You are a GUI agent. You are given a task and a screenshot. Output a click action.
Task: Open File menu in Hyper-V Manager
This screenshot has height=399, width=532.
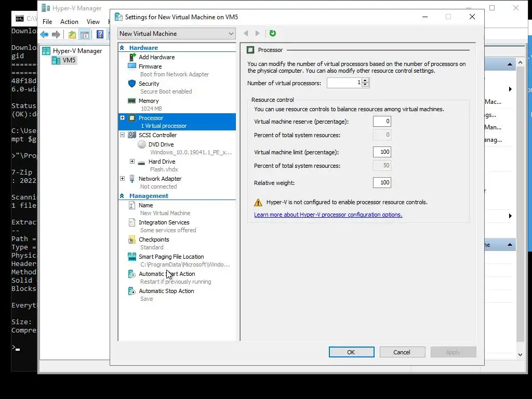point(47,22)
